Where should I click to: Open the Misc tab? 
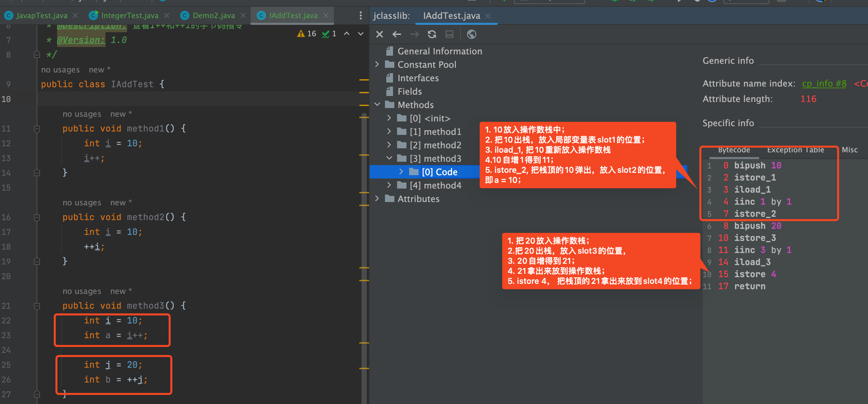coord(850,150)
